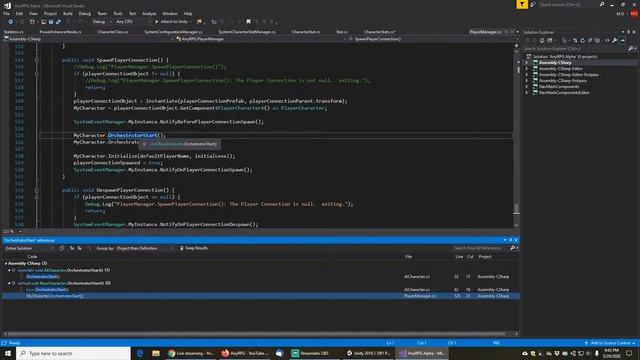Click the Solution Explorer Refresh icon

point(582,40)
